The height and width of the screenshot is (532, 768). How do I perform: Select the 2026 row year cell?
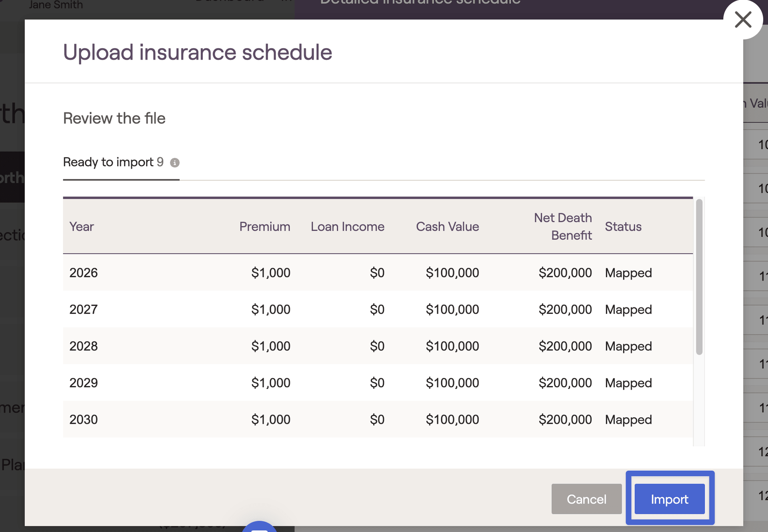point(84,273)
